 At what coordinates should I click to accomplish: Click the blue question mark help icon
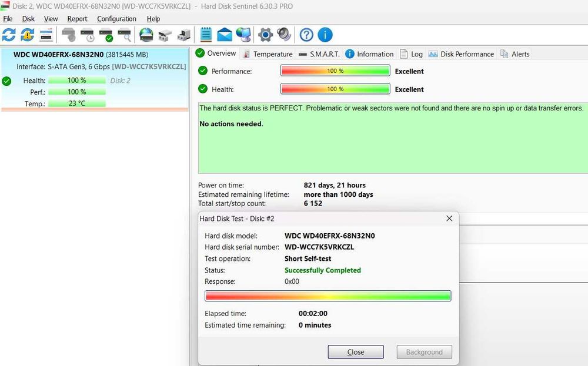[x=306, y=35]
